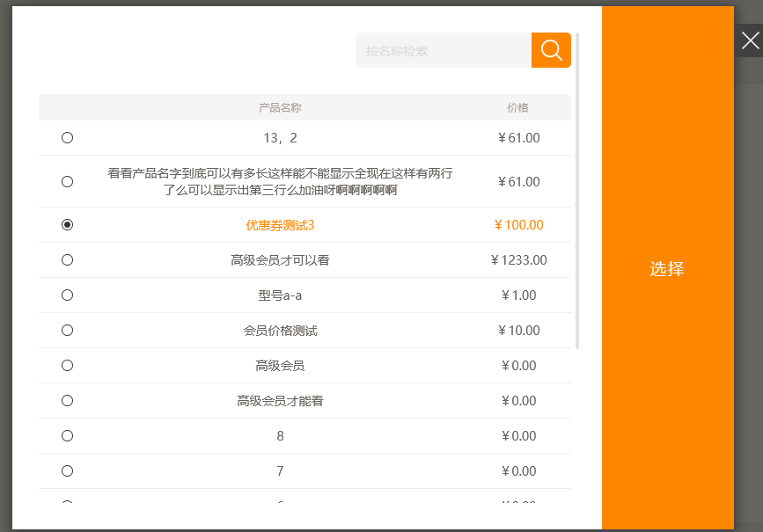Viewport: 763px width, 532px height.
Task: Close the product selection dialog
Action: tap(750, 40)
